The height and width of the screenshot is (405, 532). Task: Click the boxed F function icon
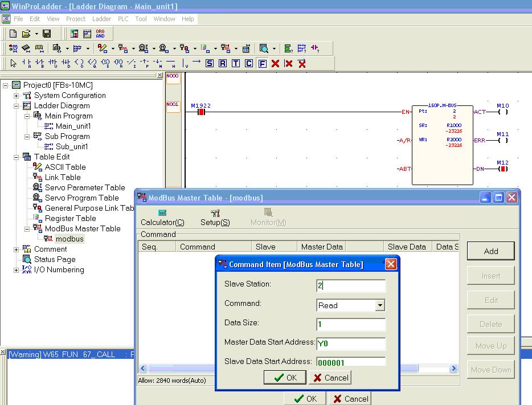click(262, 63)
